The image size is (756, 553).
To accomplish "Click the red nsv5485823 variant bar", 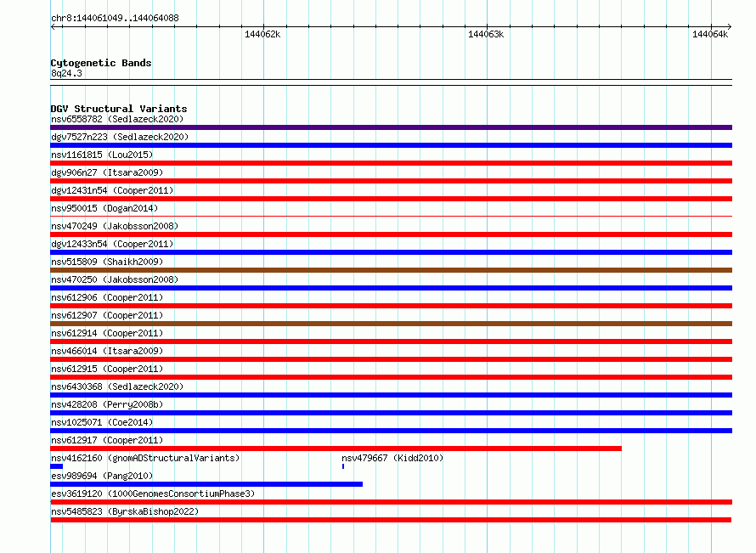I will [391, 520].
